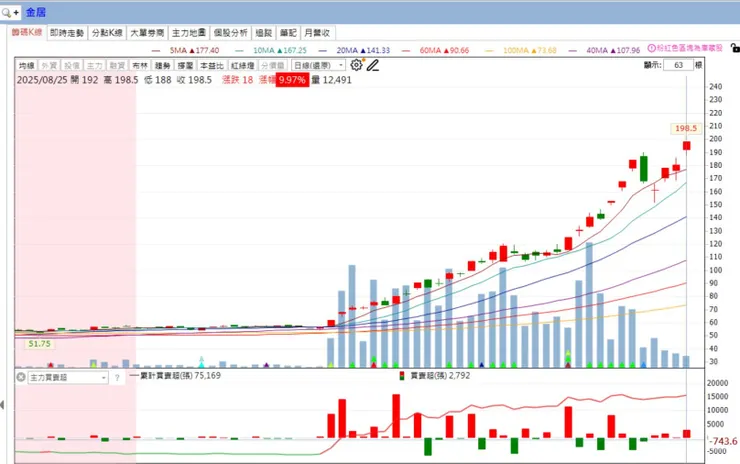Click the cyan triangle marker on volume bars
The width and height of the screenshot is (740, 464).
(x=202, y=364)
